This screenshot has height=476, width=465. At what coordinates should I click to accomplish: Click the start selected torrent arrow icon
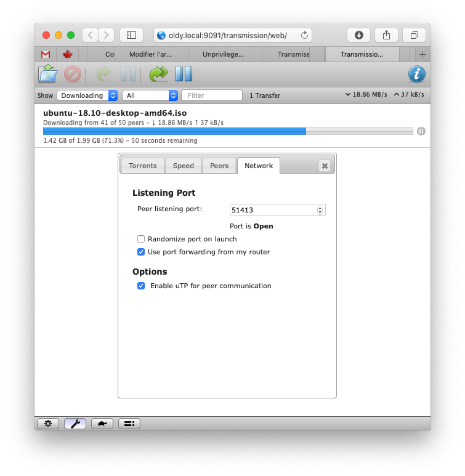point(103,74)
